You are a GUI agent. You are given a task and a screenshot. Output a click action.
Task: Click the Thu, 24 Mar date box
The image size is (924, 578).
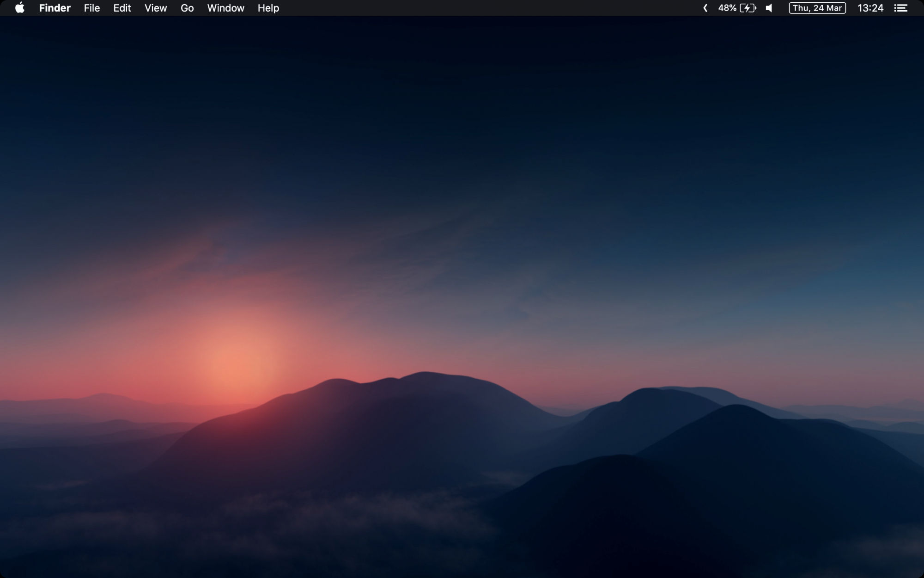(817, 8)
